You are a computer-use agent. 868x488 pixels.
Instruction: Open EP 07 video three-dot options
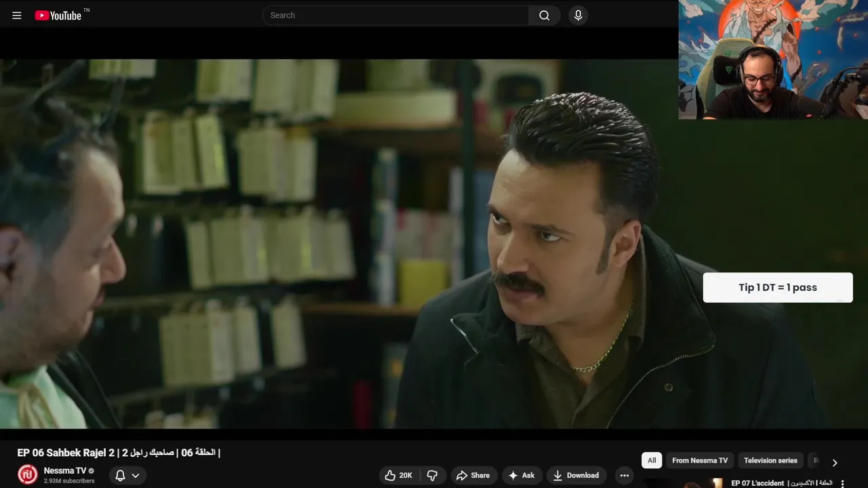(843, 484)
